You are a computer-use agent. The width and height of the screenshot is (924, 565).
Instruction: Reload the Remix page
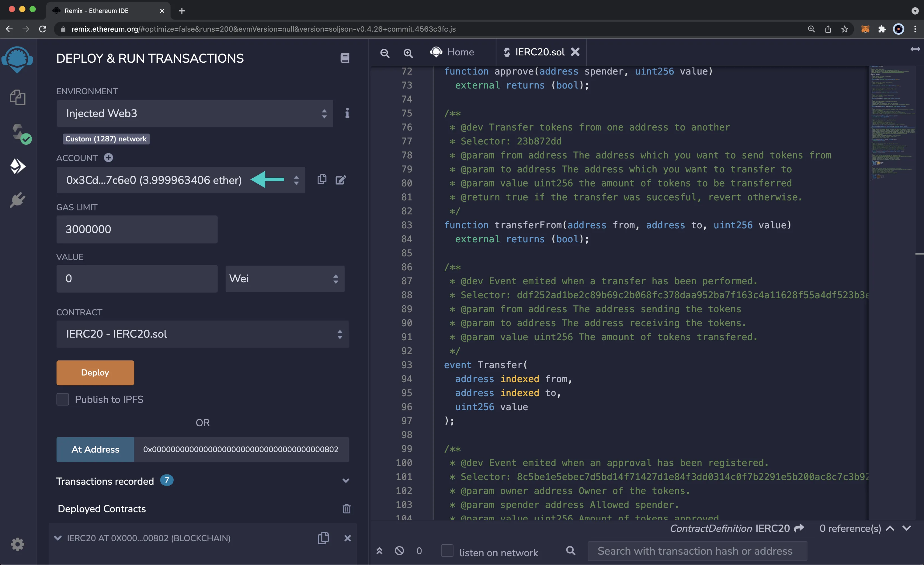[43, 29]
